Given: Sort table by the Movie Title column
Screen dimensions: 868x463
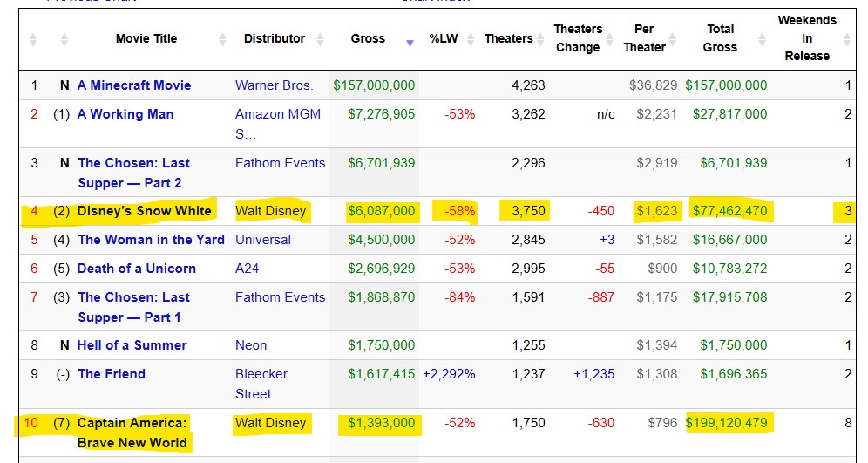Looking at the screenshot, I should click(x=146, y=38).
